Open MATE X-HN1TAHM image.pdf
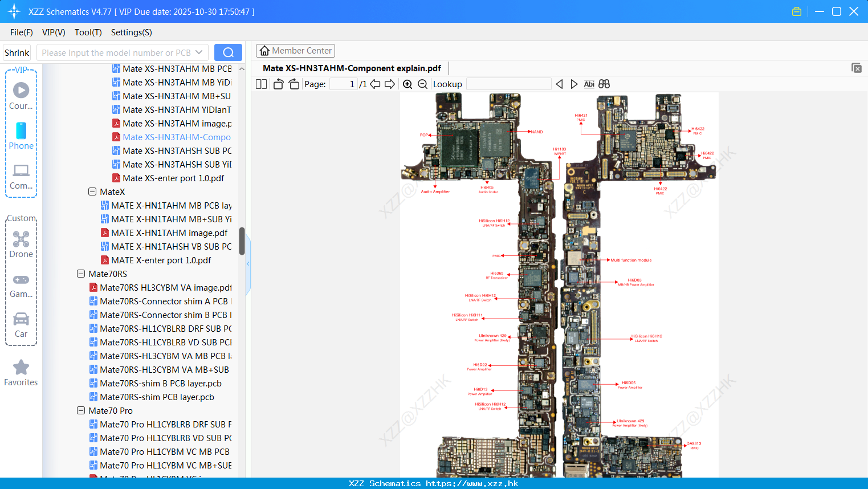 click(164, 233)
